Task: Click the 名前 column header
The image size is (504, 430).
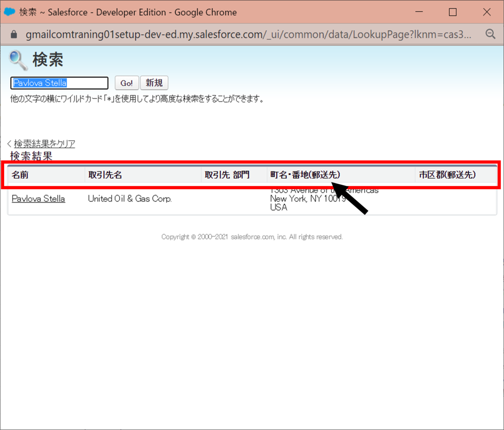Action: point(20,175)
